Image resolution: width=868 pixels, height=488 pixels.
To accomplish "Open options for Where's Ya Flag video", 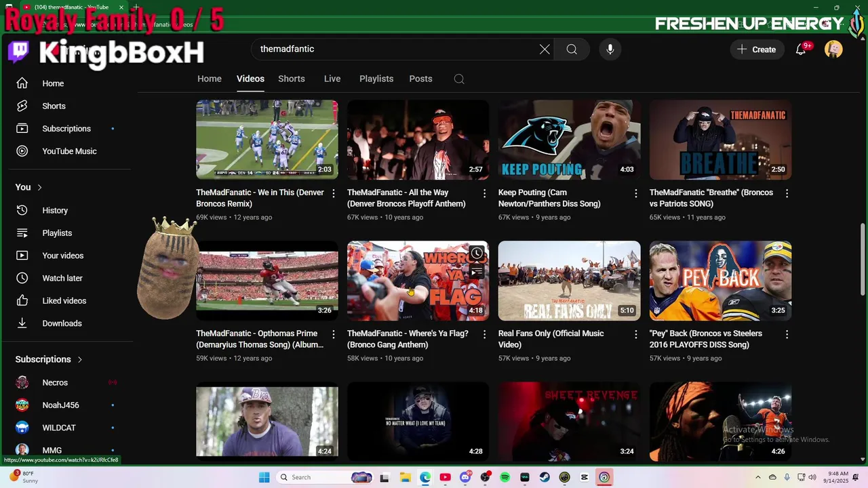I will point(484,334).
